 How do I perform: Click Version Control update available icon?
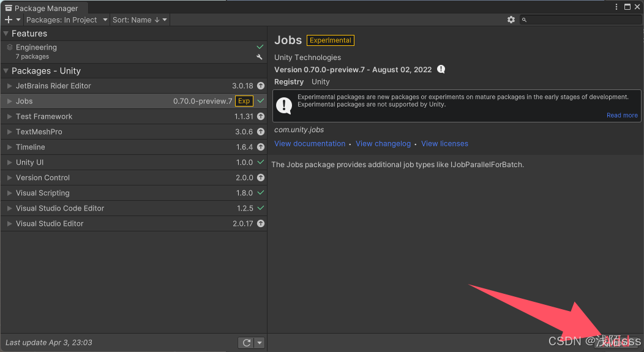click(260, 178)
